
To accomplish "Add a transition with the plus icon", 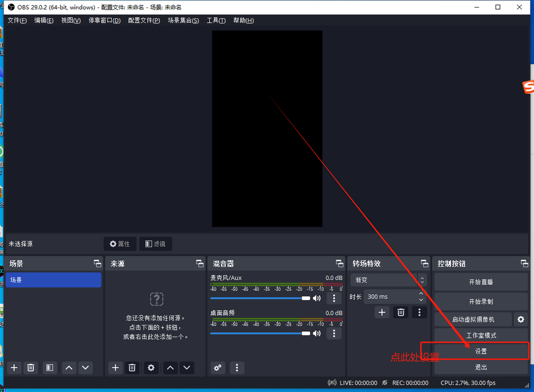I will pos(382,312).
